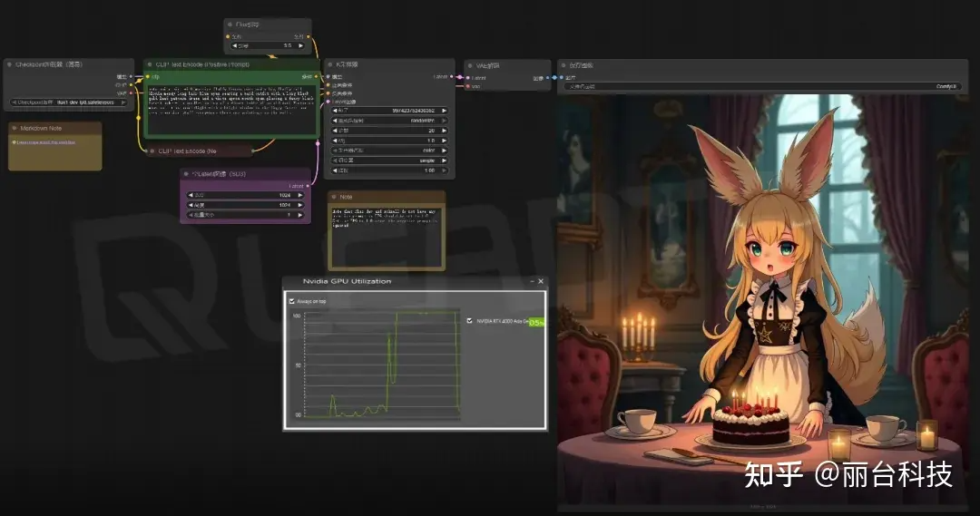Click the SD3 latent width 1024 field
Screen dimensions: 980x516
245,195
